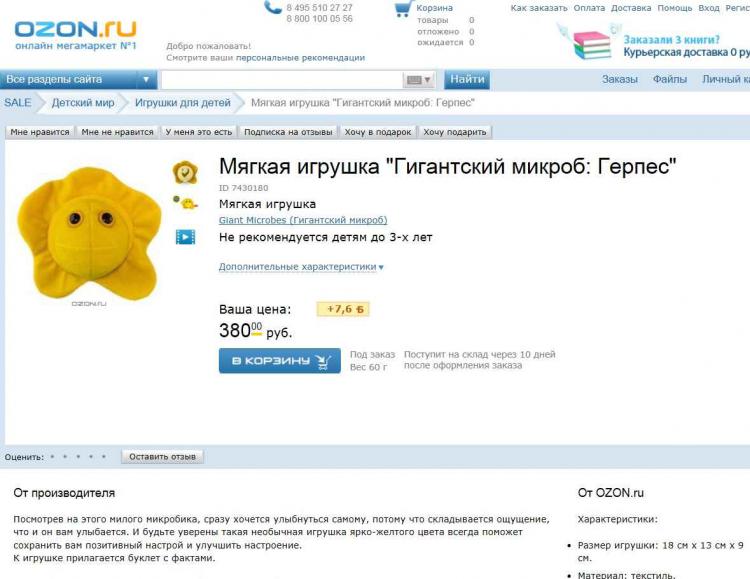
Task: Click the OZON.ru logo
Action: pos(76,34)
